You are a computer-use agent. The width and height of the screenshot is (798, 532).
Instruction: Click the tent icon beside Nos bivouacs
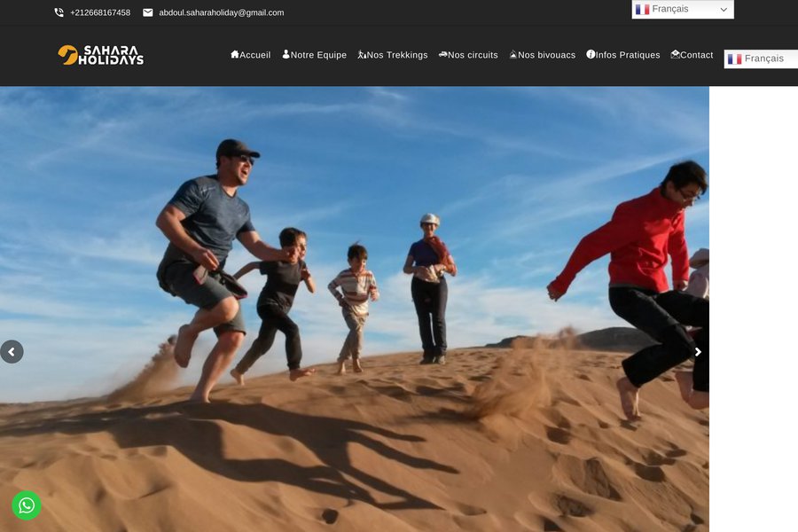click(x=513, y=54)
